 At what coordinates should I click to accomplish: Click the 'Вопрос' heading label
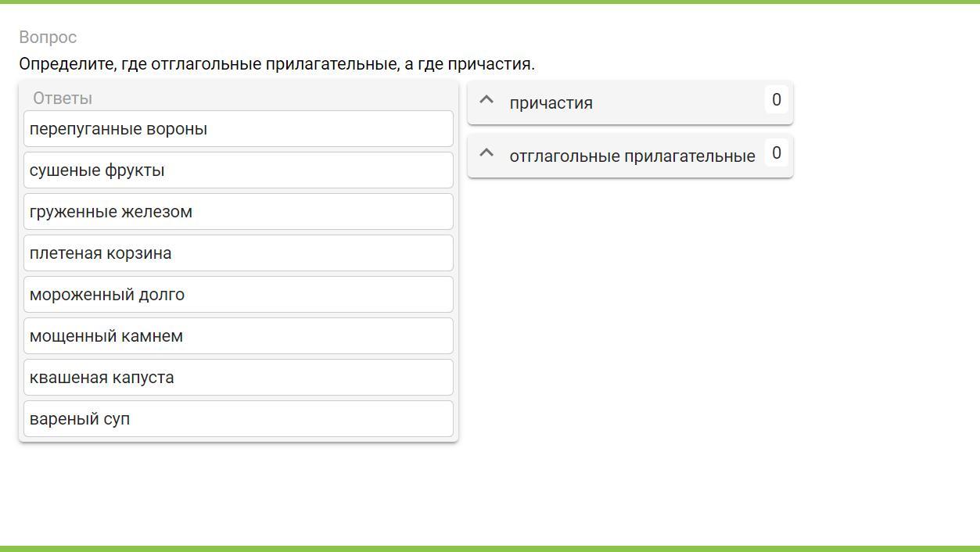(48, 38)
